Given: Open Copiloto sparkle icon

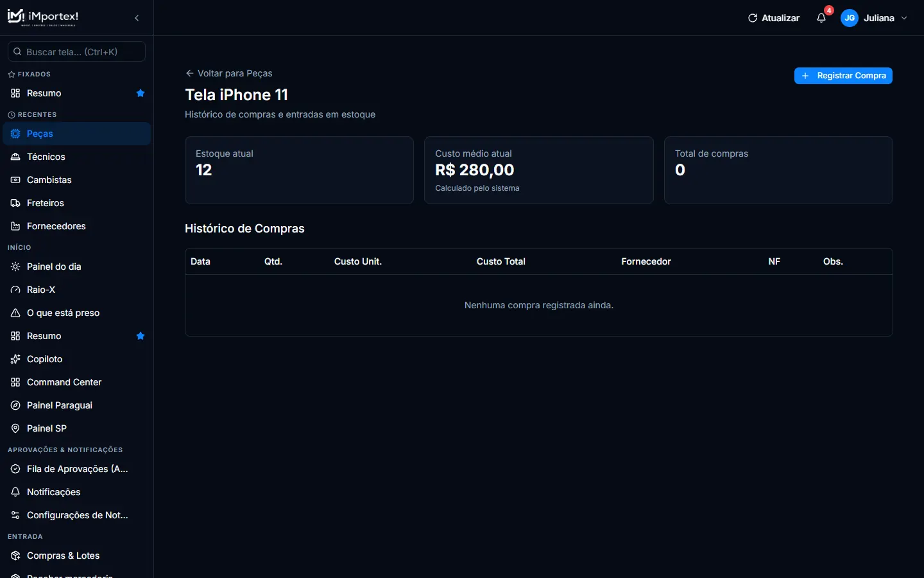Looking at the screenshot, I should pyautogui.click(x=15, y=359).
